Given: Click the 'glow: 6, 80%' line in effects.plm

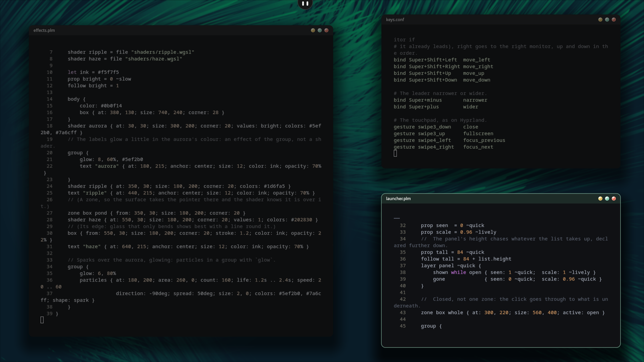Looking at the screenshot, I should (x=98, y=274).
